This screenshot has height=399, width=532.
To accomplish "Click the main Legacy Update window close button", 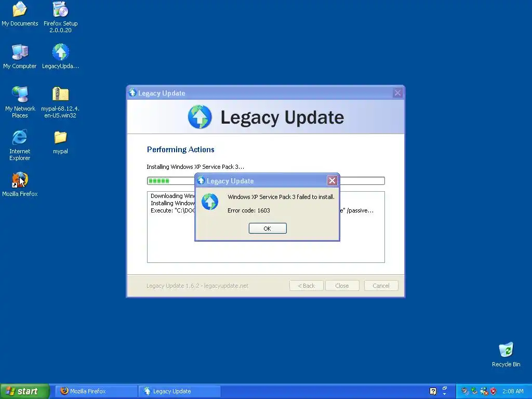I will [x=397, y=92].
